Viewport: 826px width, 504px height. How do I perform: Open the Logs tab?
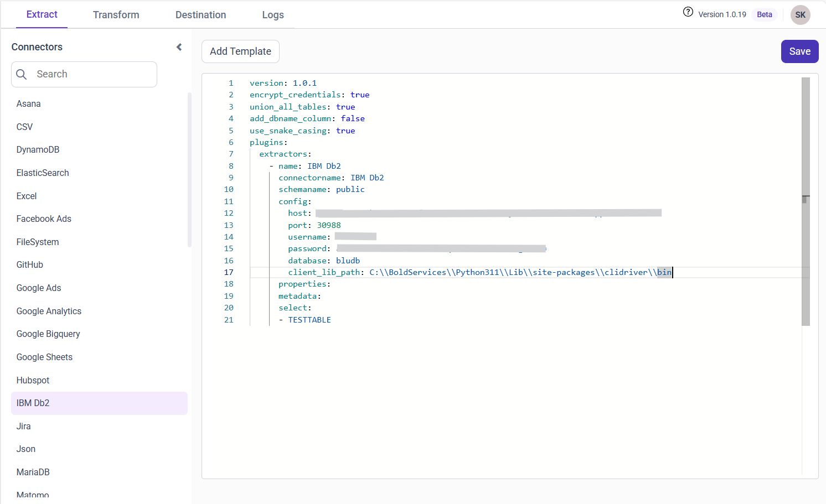(273, 15)
